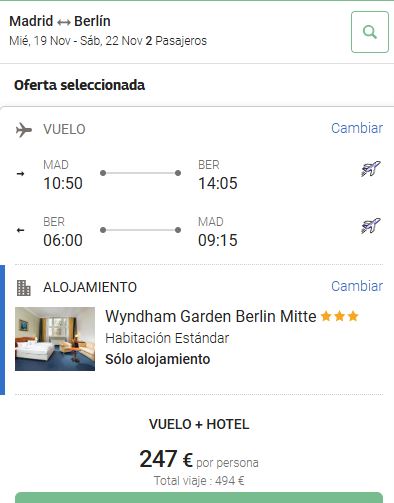The height and width of the screenshot is (503, 394).
Task: Click the Madrid Berlín route heading
Action: click(x=60, y=21)
